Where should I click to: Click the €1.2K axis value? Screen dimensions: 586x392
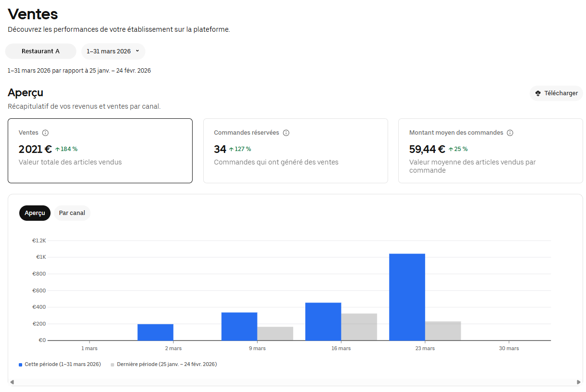click(x=39, y=240)
